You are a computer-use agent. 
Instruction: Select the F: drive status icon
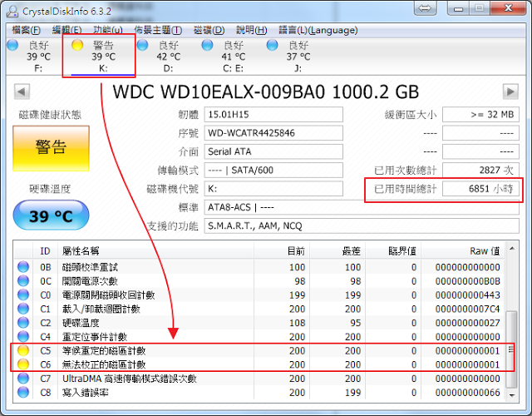[x=12, y=45]
